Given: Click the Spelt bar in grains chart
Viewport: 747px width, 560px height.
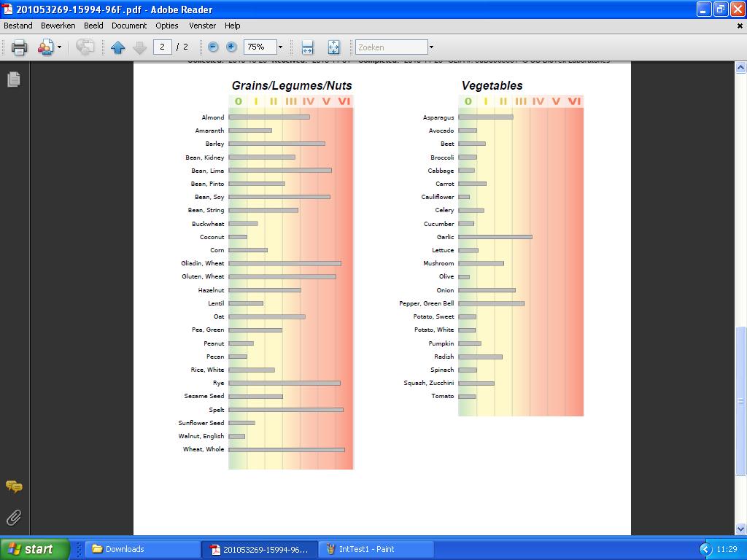Looking at the screenshot, I should coord(286,410).
